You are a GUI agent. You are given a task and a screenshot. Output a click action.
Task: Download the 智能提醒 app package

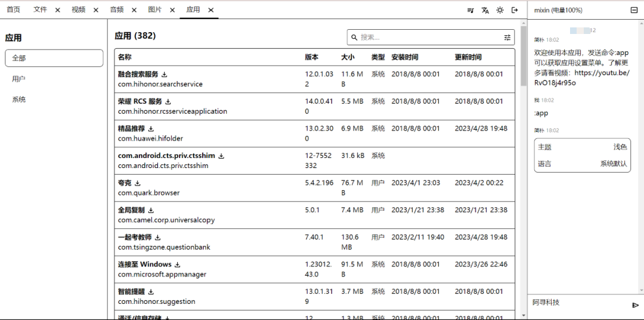tap(151, 291)
